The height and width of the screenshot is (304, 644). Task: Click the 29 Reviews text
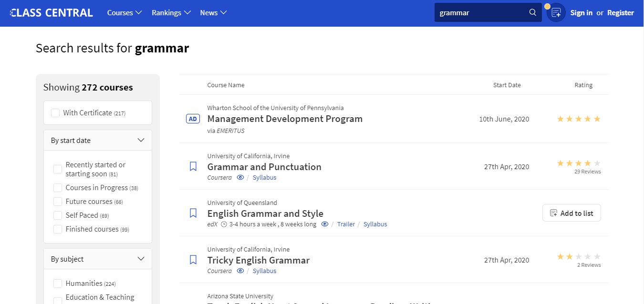pos(587,172)
